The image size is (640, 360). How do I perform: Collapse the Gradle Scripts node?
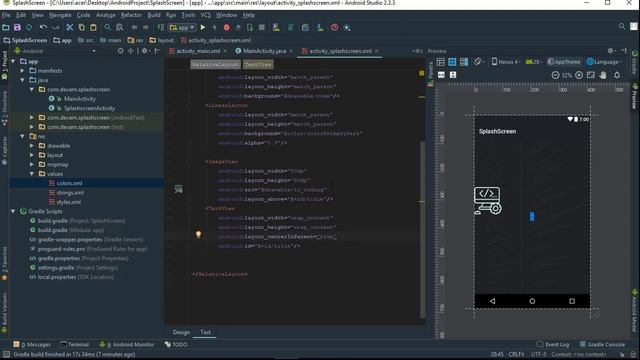pyautogui.click(x=13, y=211)
